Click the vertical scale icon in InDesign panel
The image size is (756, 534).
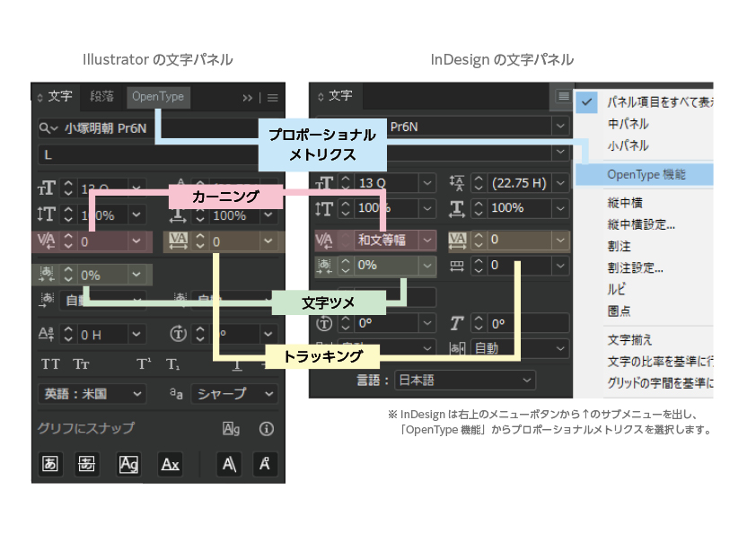pyautogui.click(x=324, y=209)
